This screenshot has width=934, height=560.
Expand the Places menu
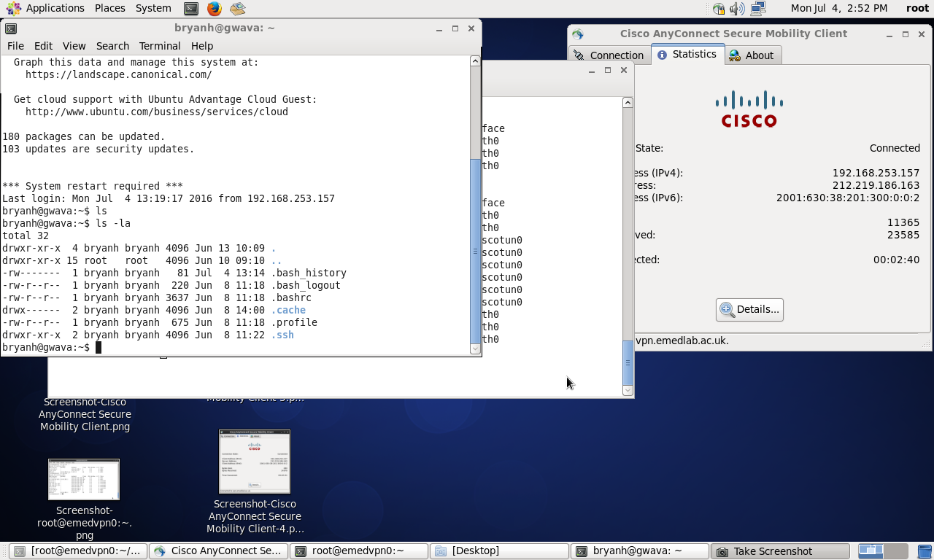(109, 8)
